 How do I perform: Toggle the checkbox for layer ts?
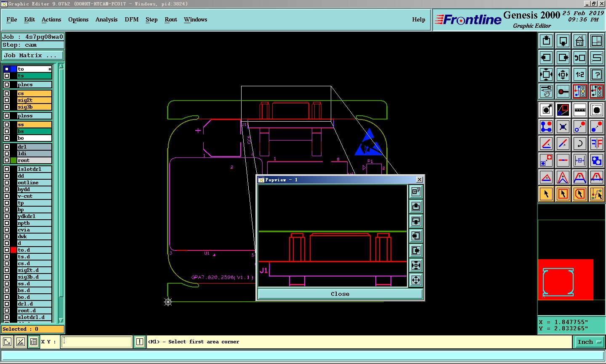[x=7, y=76]
